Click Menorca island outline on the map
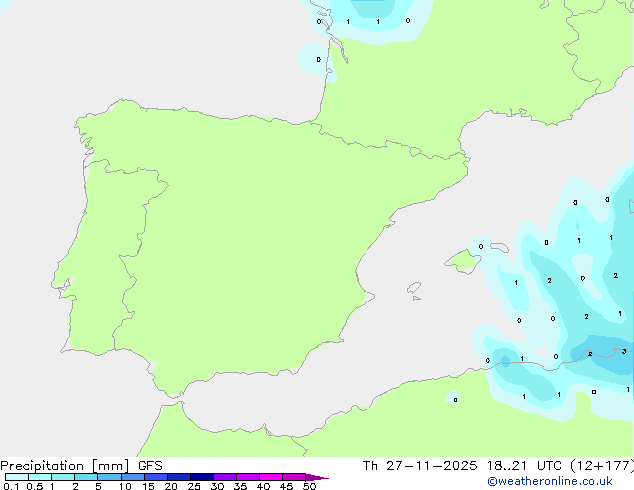This screenshot has width=634, height=490. 500,247
